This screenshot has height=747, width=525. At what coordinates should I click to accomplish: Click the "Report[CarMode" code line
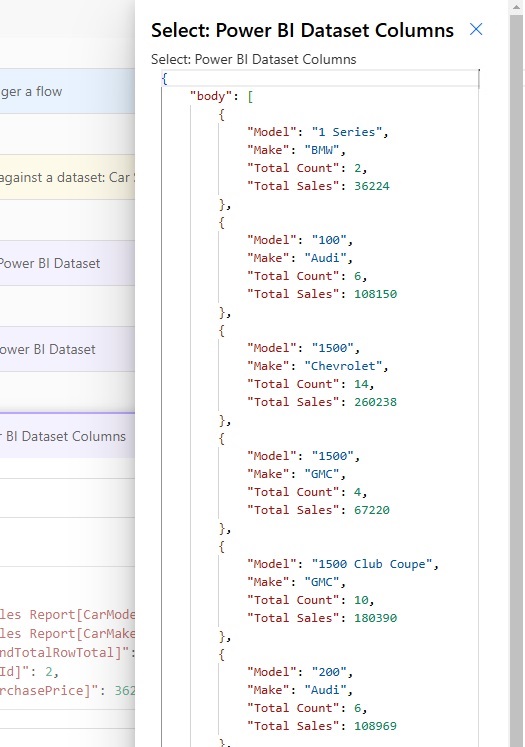coord(67,615)
